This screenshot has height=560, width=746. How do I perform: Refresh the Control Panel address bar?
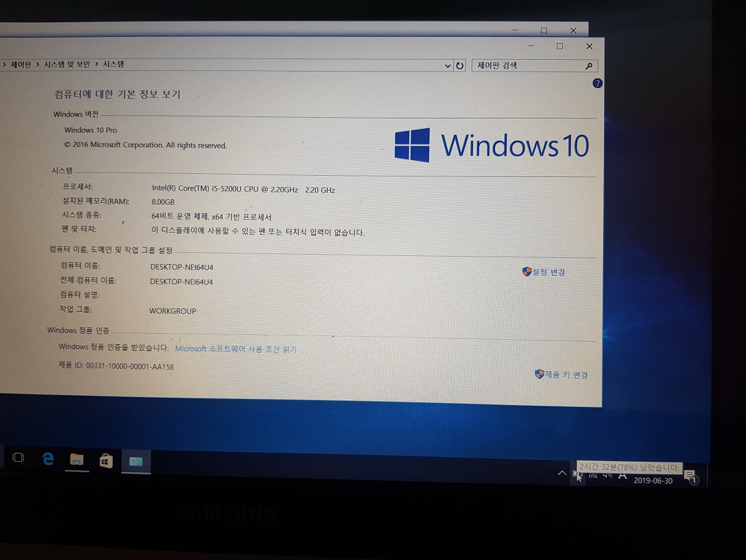[x=459, y=66]
